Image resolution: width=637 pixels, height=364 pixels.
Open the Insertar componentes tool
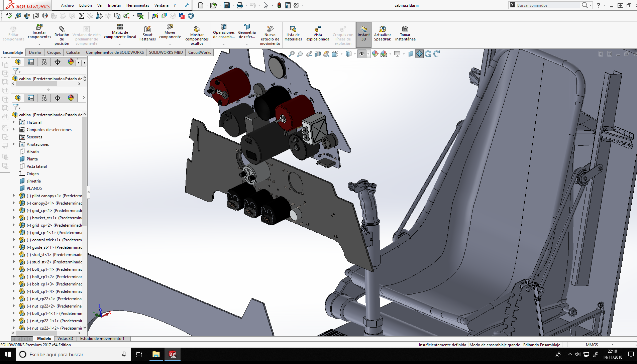click(39, 32)
